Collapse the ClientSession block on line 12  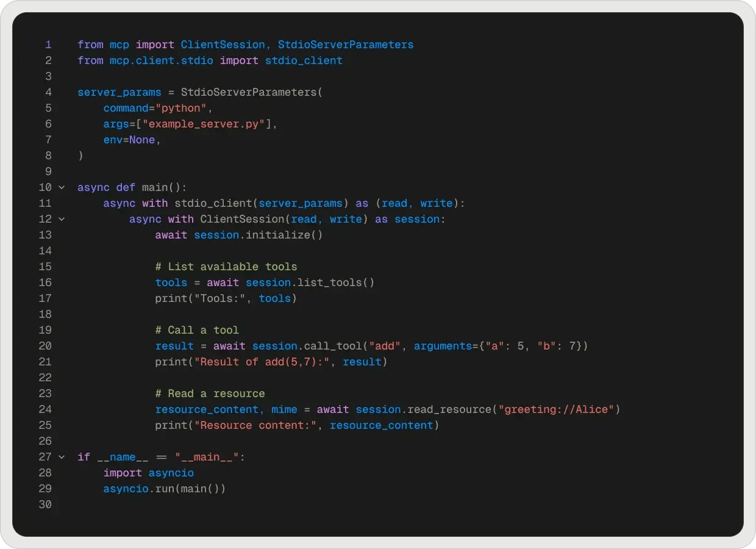[61, 219]
